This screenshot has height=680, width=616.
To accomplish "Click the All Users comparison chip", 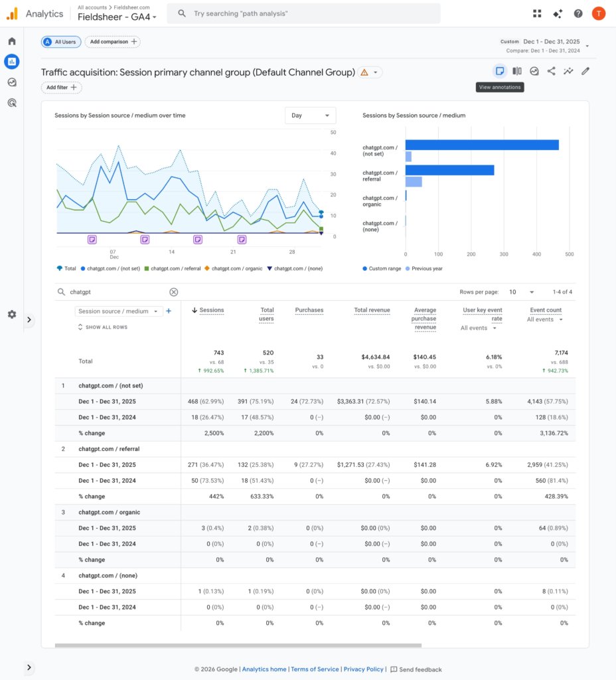I will click(61, 42).
